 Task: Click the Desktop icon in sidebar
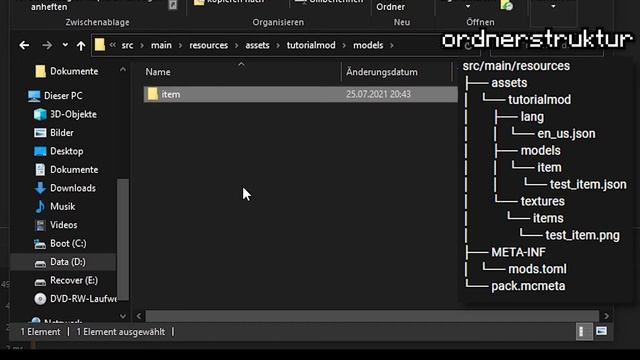(40, 151)
